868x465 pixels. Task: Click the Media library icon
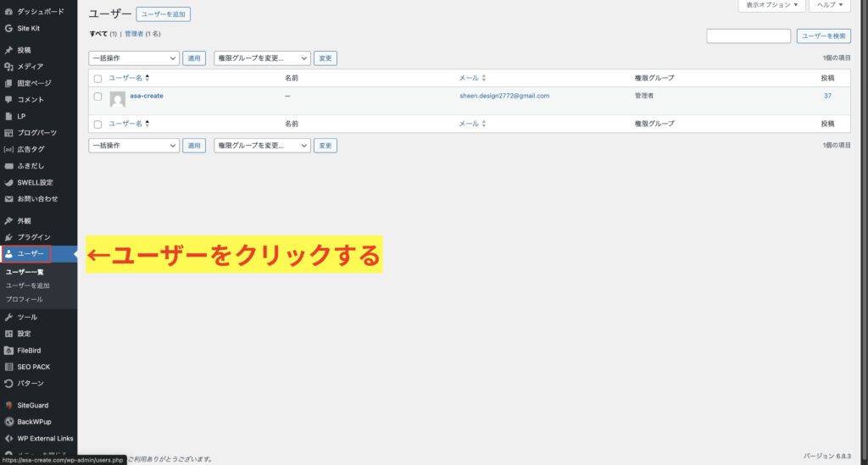8,66
